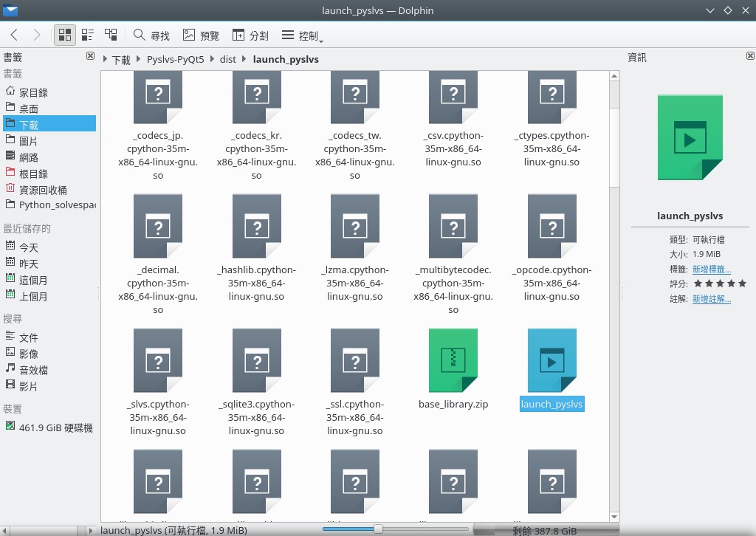
Task: Open 網路 in the sidebar
Action: coord(49,157)
